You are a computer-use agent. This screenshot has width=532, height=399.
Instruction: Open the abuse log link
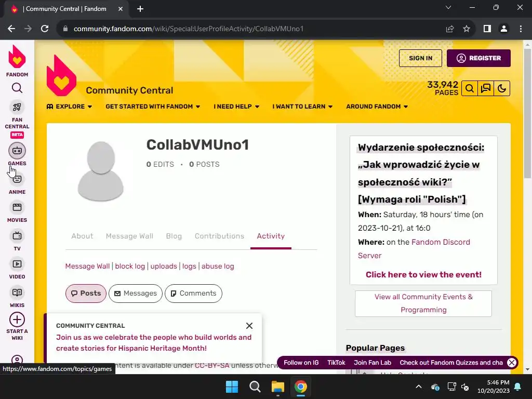(x=218, y=267)
